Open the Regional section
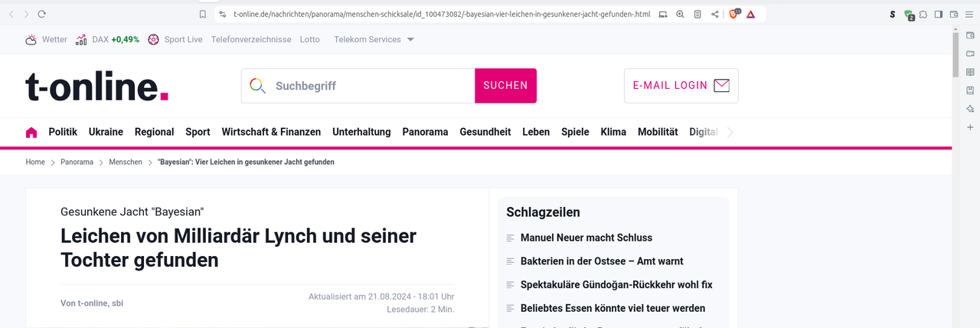The height and width of the screenshot is (328, 980). (x=155, y=132)
